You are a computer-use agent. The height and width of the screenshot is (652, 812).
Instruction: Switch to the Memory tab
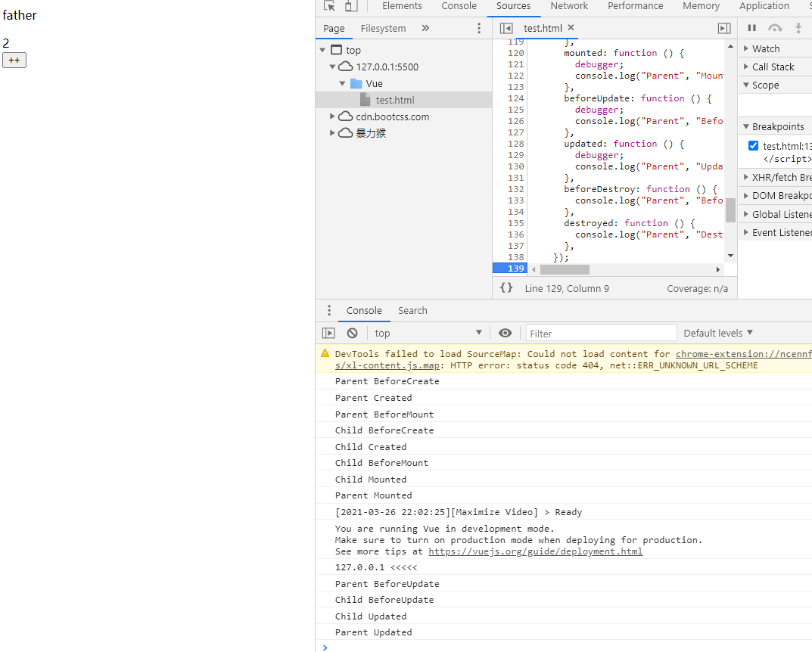tap(701, 6)
